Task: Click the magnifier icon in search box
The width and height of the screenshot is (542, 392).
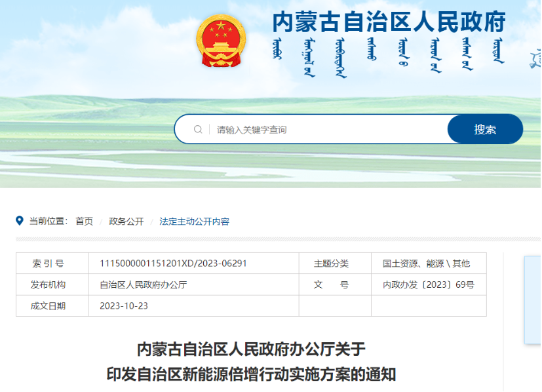Action: 198,130
